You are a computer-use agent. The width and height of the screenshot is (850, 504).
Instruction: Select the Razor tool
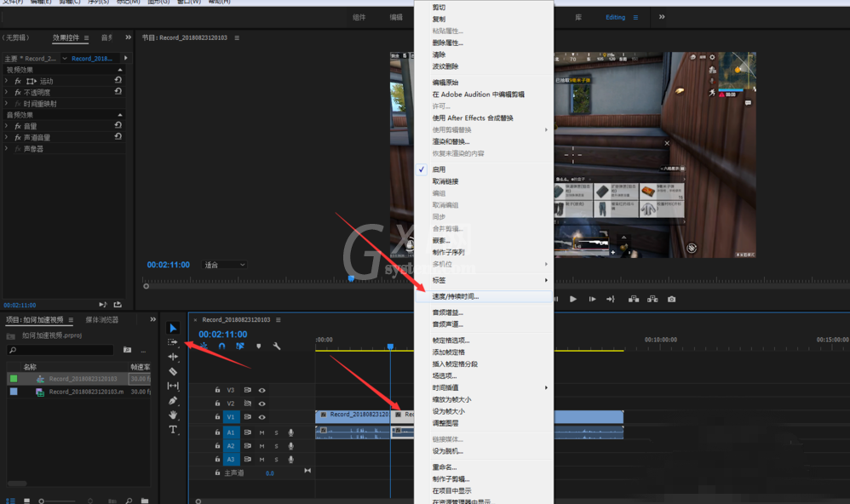[173, 371]
